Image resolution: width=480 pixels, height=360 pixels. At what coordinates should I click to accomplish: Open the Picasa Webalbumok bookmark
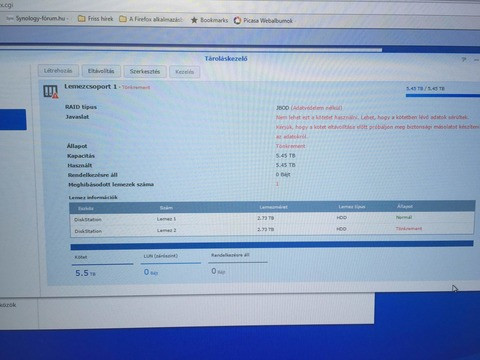tap(263, 21)
